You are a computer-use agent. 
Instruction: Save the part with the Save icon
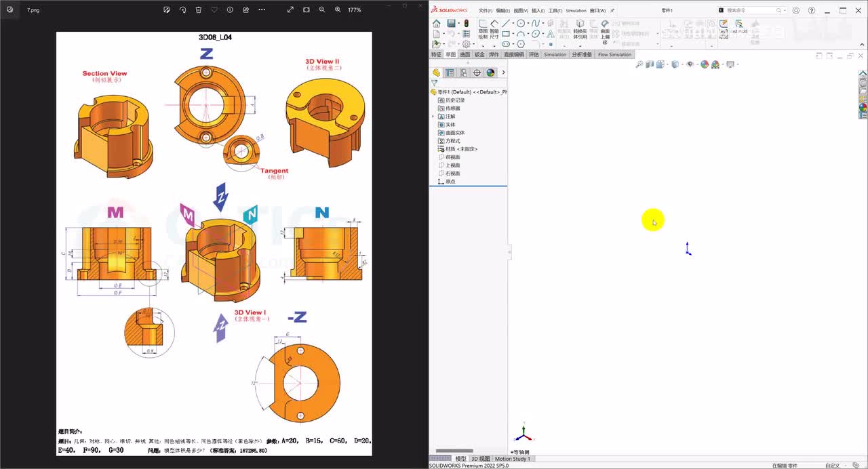[x=451, y=23]
